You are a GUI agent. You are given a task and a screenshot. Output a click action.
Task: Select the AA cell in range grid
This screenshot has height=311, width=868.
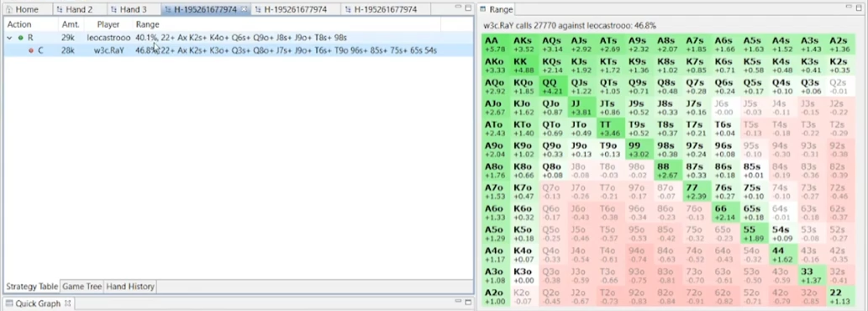click(x=496, y=45)
